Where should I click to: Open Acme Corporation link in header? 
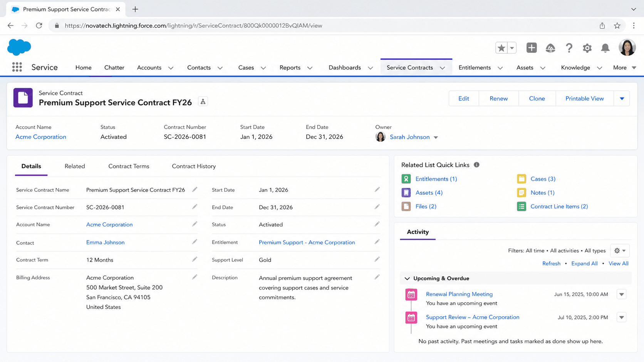tap(41, 137)
